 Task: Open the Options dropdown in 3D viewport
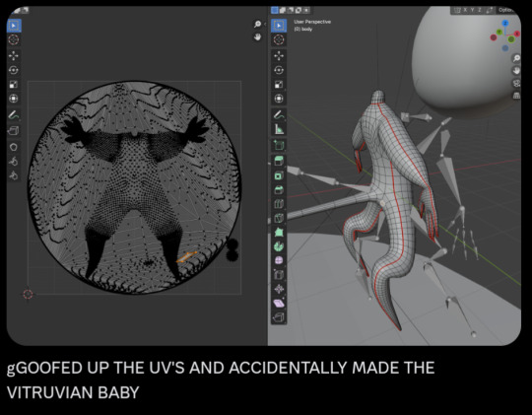click(505, 10)
